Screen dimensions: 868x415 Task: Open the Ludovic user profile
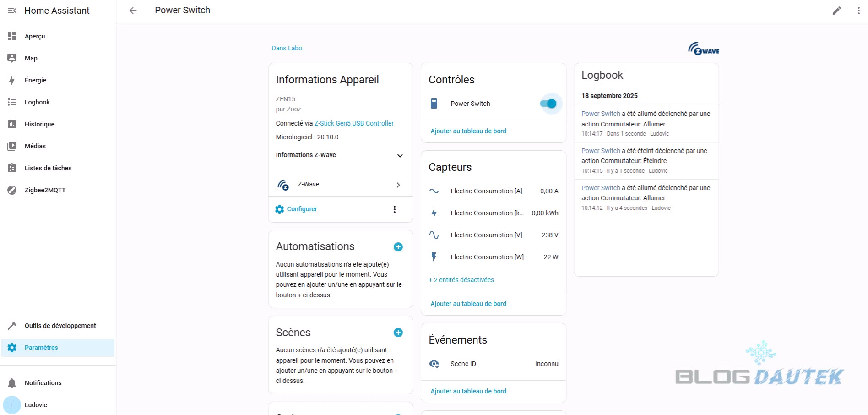[x=36, y=405]
